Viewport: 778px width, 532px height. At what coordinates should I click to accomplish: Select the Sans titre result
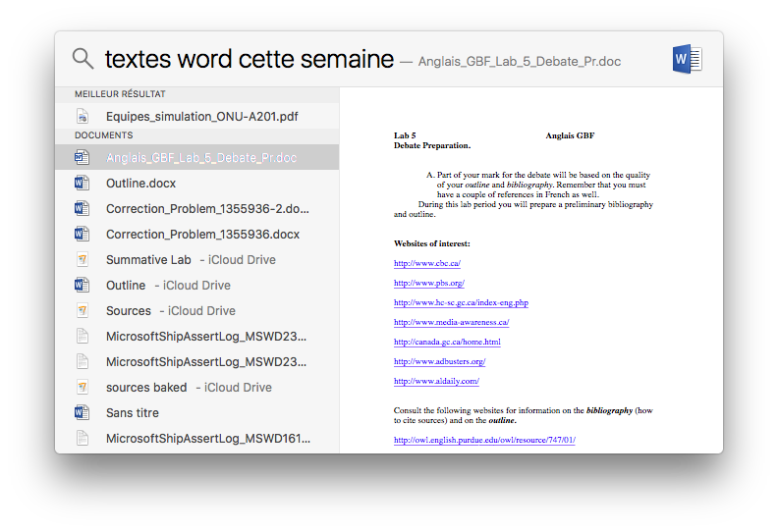(197, 412)
